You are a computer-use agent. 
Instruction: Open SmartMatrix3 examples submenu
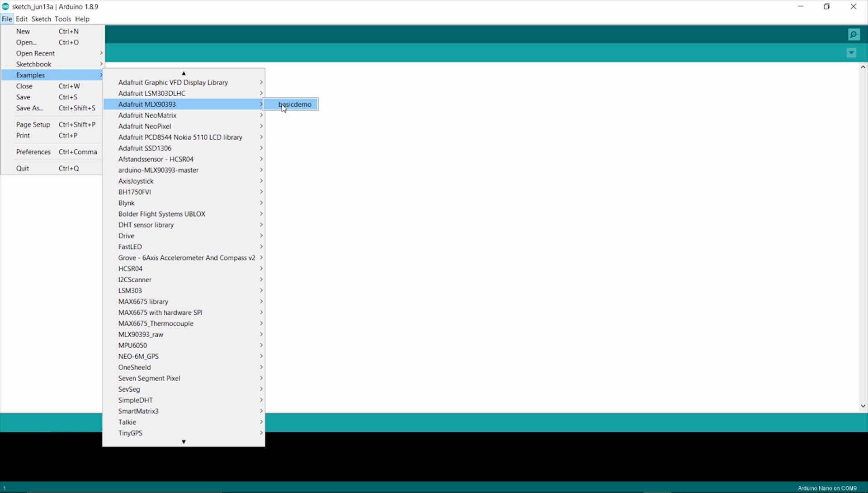(184, 411)
